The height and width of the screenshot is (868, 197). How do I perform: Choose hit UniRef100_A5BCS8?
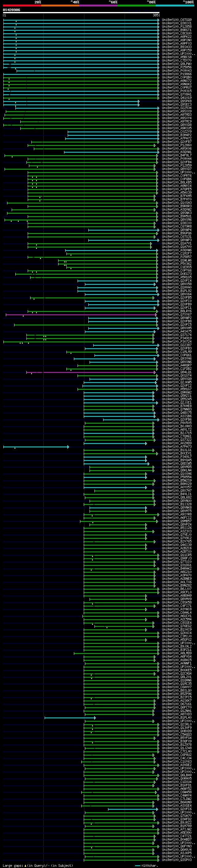click(177, 57)
